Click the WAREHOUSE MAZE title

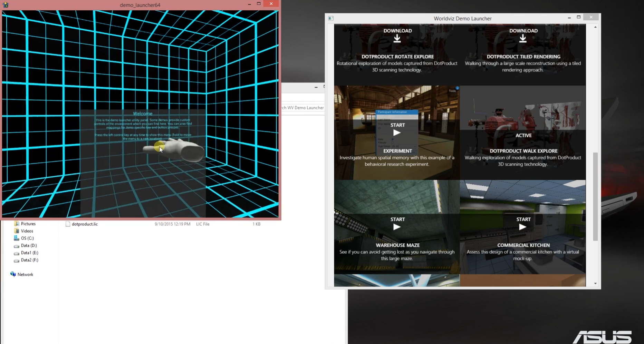(x=397, y=245)
